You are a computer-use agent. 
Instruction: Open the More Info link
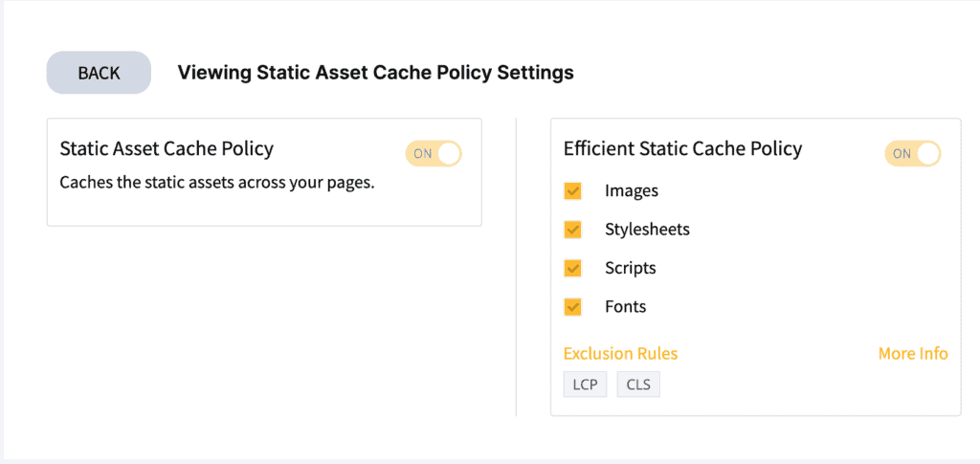pyautogui.click(x=913, y=353)
